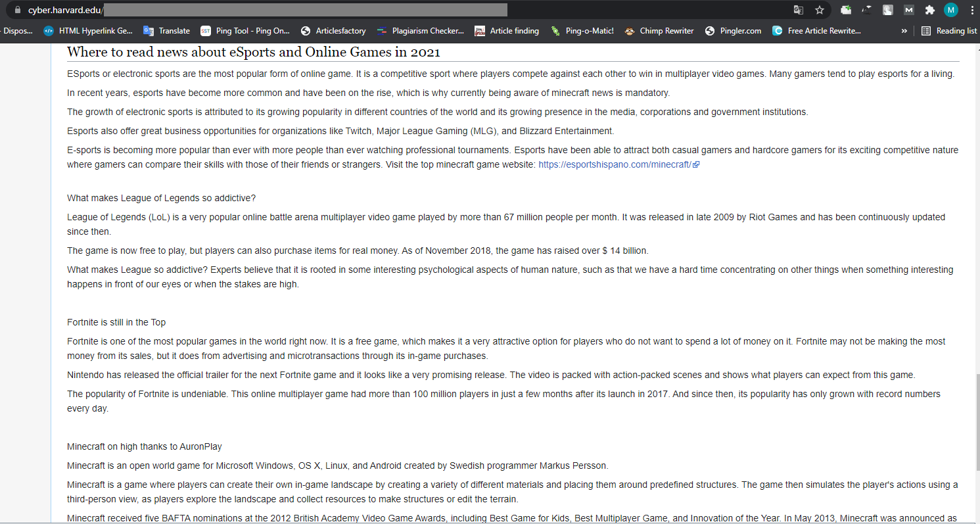Open the Chimp Rewriter bookmark

[659, 31]
